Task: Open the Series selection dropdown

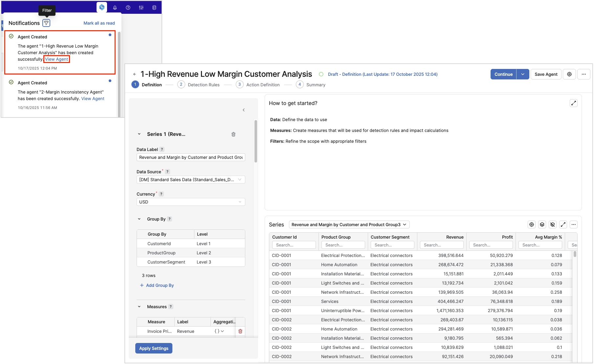Action: point(349,225)
